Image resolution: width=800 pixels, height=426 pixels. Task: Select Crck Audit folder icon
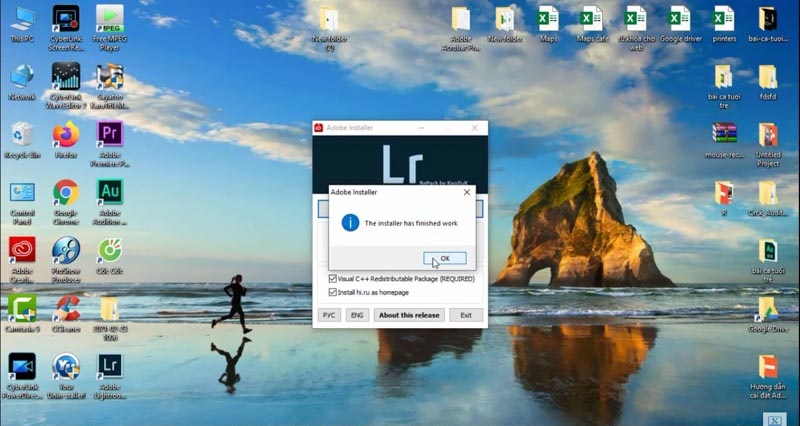click(768, 199)
